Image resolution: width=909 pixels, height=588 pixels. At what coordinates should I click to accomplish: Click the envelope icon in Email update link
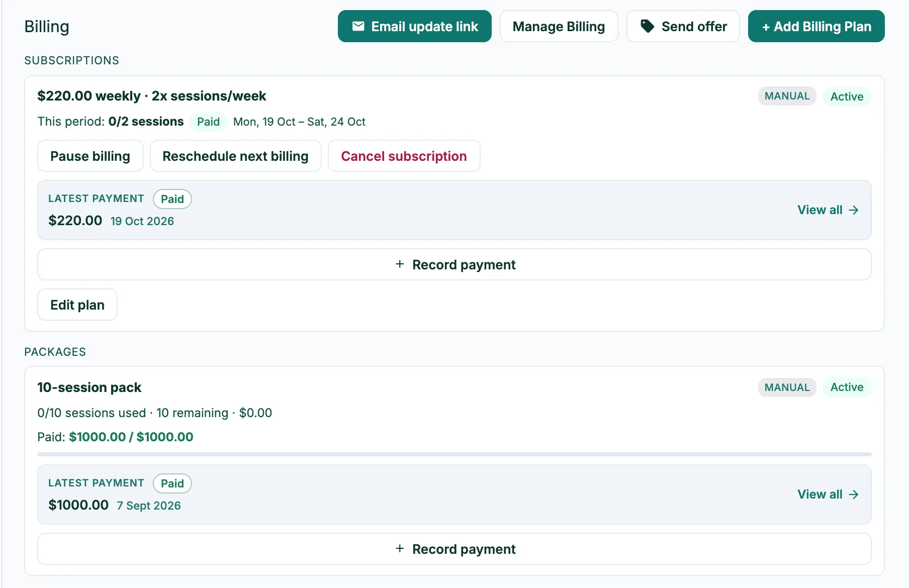(x=358, y=26)
